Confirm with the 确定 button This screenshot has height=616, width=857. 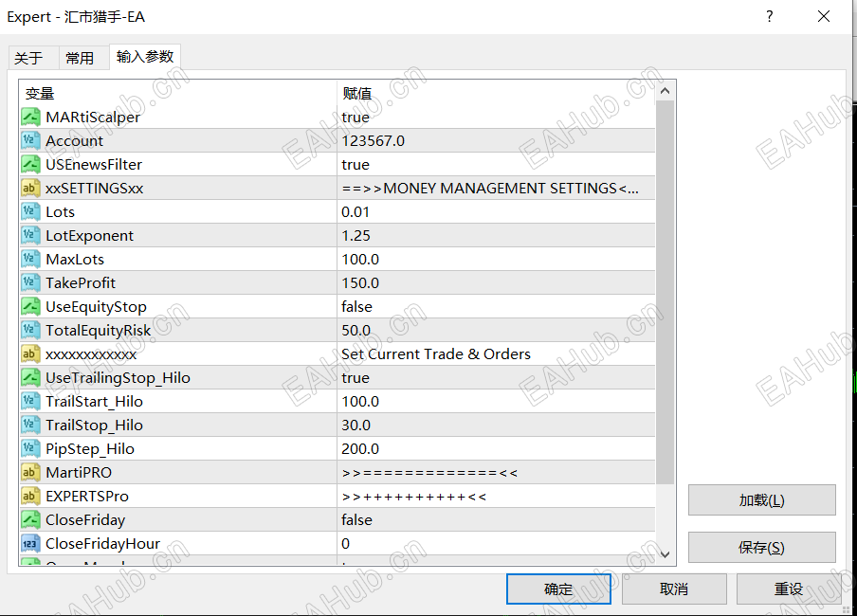coord(558,589)
